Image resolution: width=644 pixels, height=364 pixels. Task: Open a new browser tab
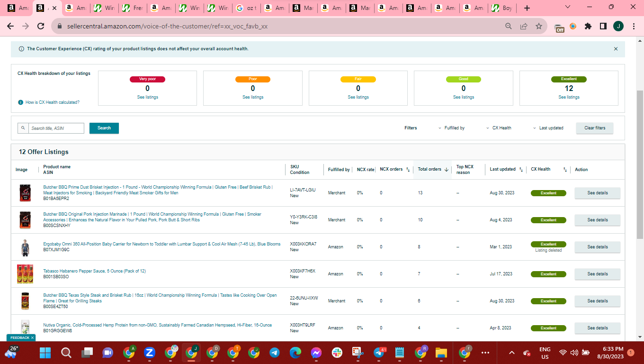(527, 8)
